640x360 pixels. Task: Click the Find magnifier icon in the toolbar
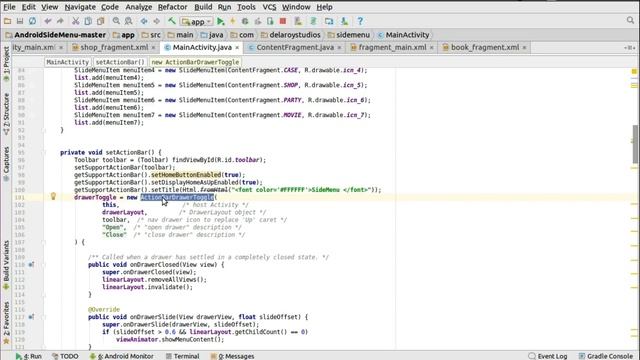coord(116,21)
